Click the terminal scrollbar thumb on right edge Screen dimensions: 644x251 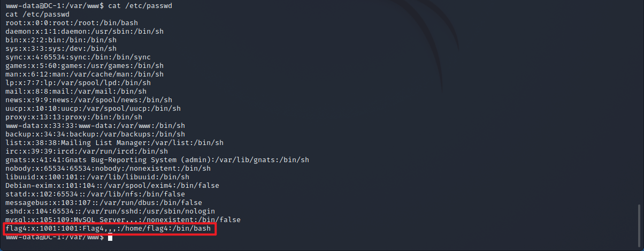pyautogui.click(x=639, y=219)
